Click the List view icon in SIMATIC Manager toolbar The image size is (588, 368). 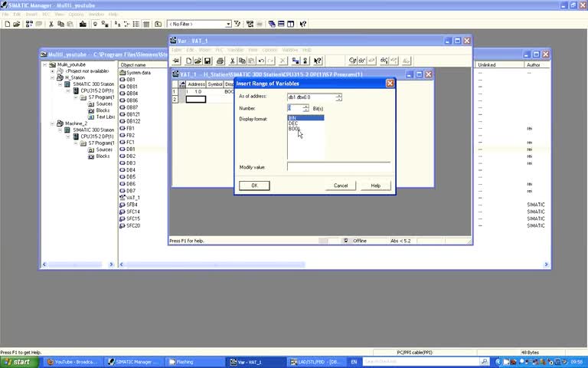click(136, 24)
